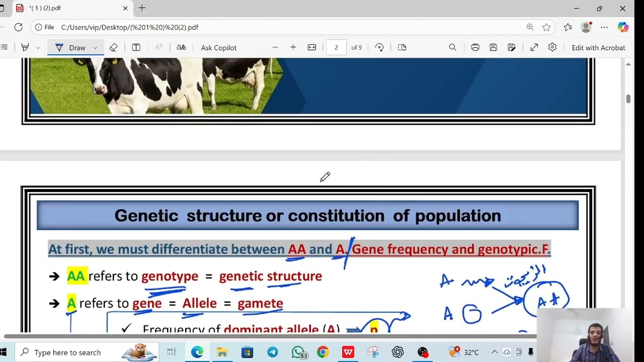Screen dimensions: 644x362
Task: Open Edge Settings and more menu
Action: coord(604,27)
